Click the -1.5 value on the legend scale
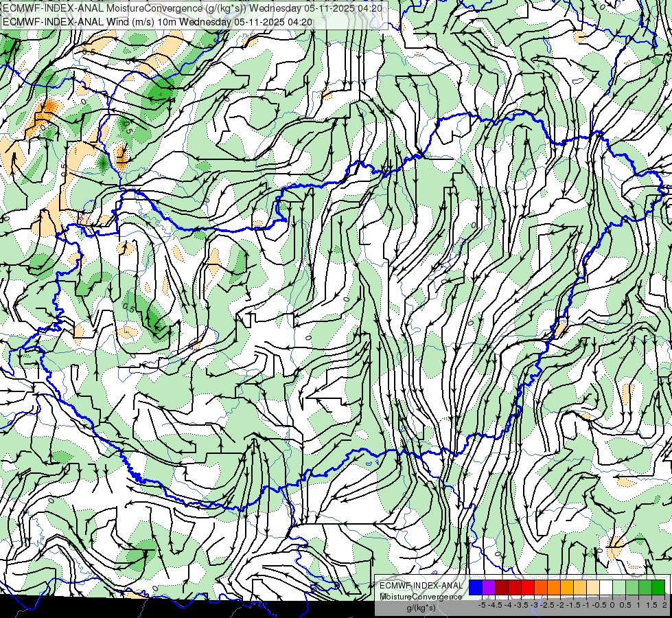 (x=573, y=605)
